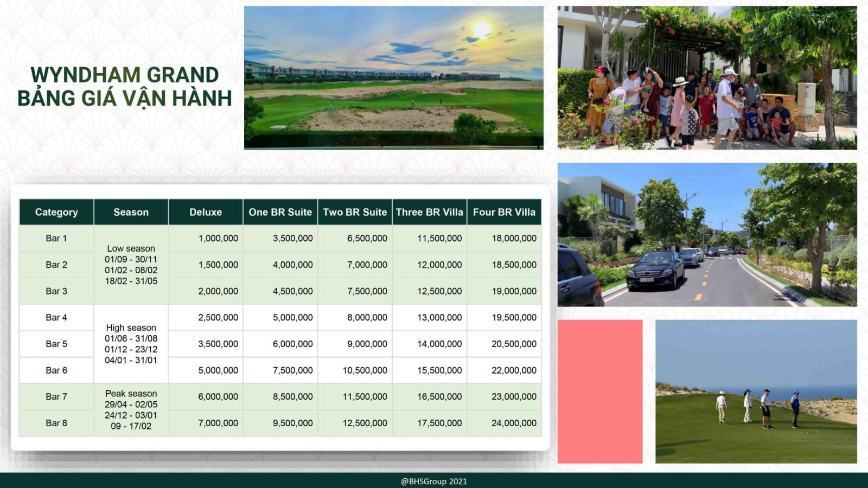Screen dimensions: 868x488
Task: Click the Four BR Villa header cell
Action: pyautogui.click(x=504, y=212)
